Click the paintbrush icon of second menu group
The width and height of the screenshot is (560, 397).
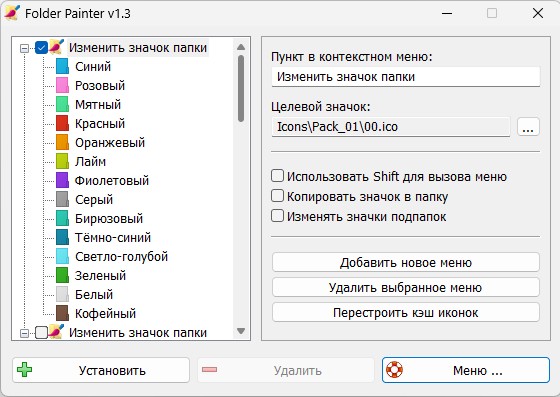coord(56,332)
